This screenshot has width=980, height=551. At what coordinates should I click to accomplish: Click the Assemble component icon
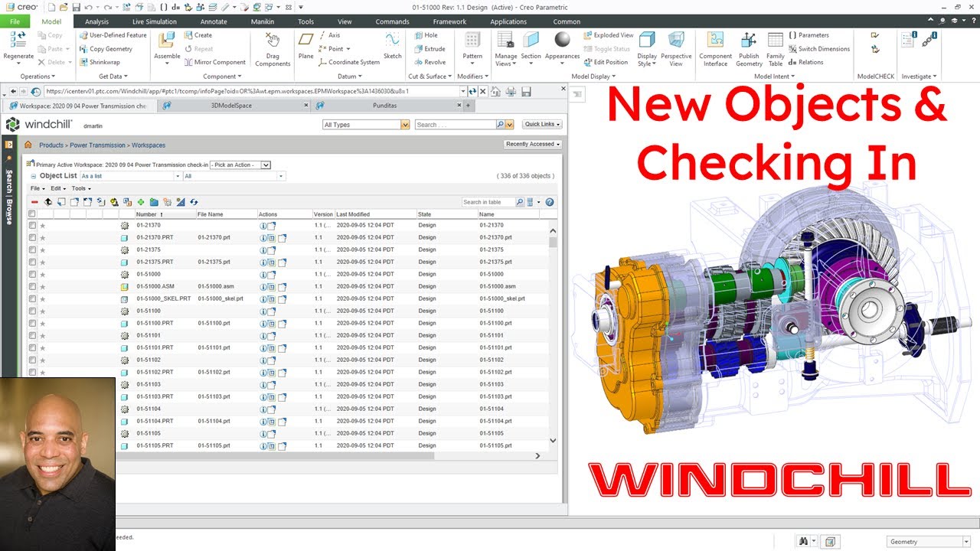pyautogui.click(x=167, y=40)
